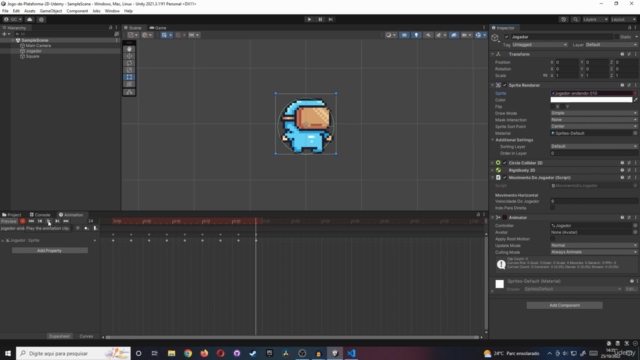Switch to Curves view

coord(86,336)
